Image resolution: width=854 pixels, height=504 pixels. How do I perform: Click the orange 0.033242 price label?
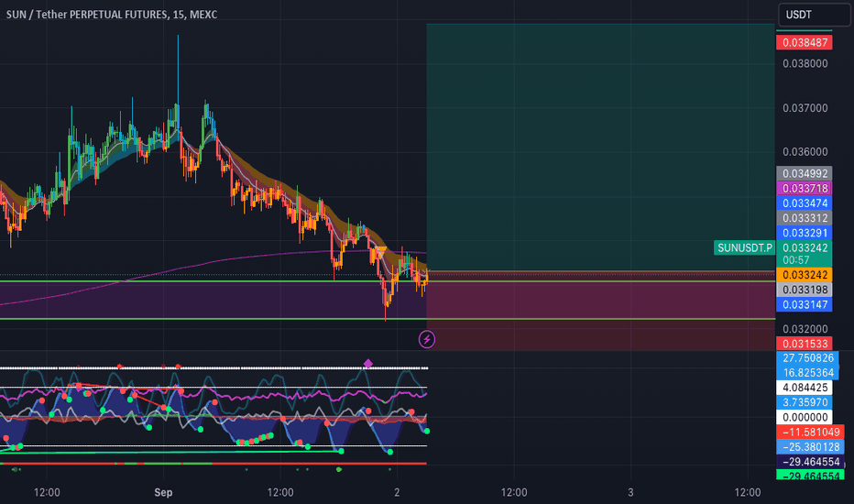point(805,275)
